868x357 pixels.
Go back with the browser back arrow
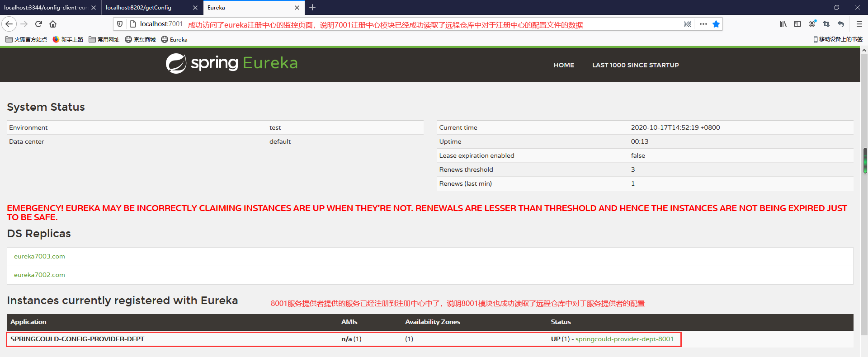[x=9, y=24]
